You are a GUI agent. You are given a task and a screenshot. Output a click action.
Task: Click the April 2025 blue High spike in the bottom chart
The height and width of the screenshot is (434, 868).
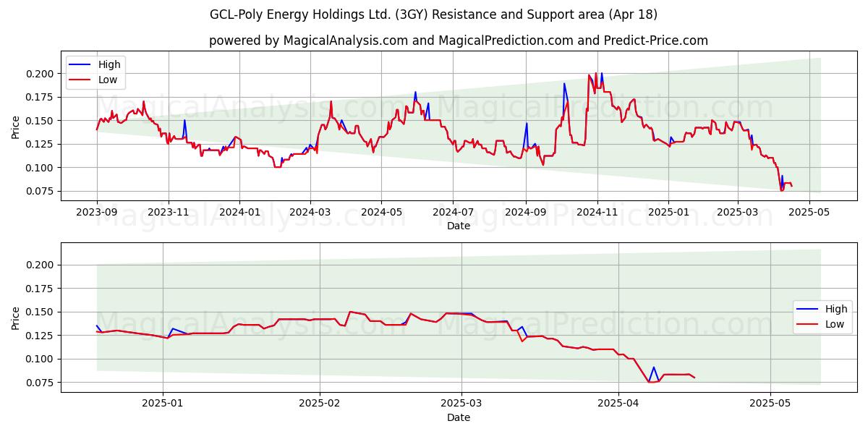point(654,367)
